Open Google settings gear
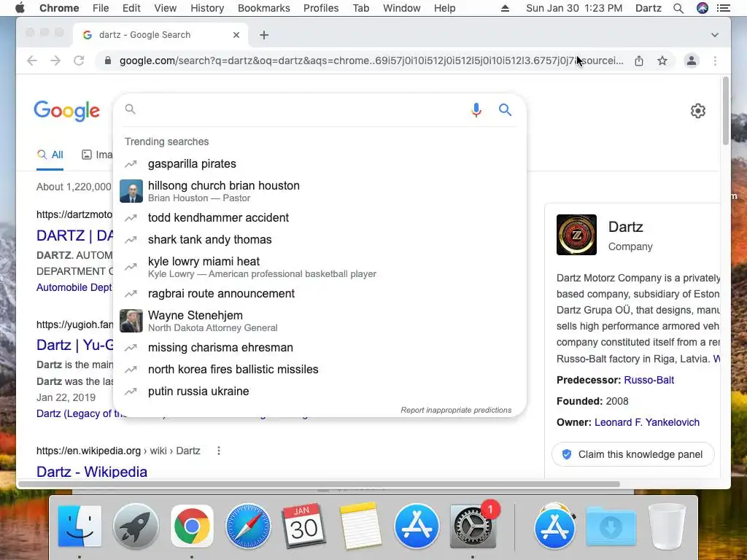 coord(698,111)
